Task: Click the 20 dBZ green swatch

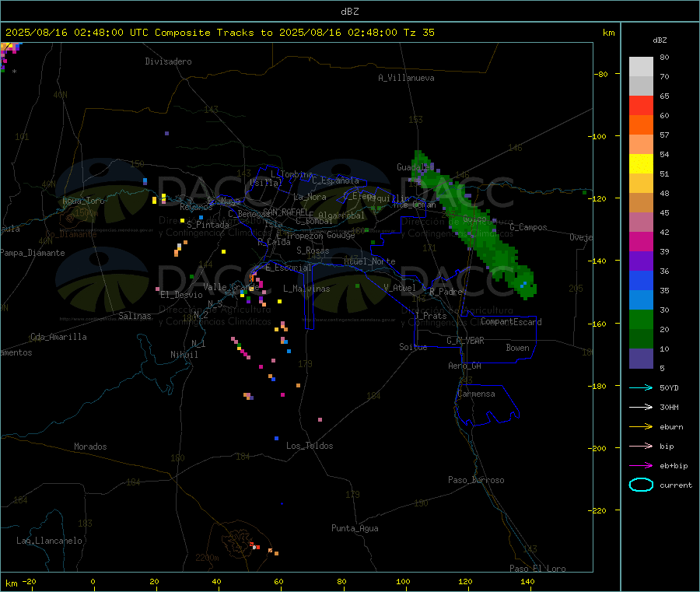Action: click(641, 319)
